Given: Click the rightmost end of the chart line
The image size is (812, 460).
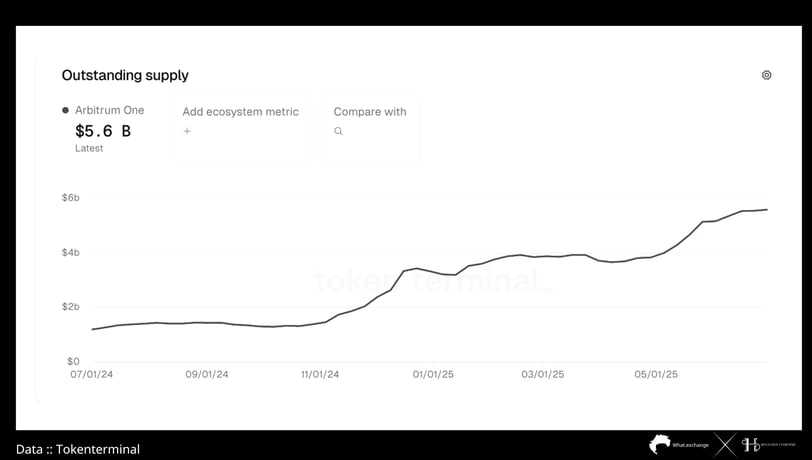Looking at the screenshot, I should (766, 210).
